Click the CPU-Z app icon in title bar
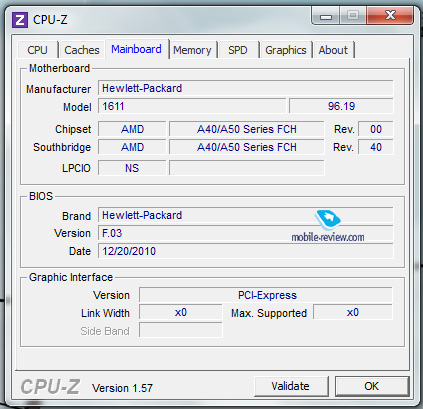 [x=20, y=20]
